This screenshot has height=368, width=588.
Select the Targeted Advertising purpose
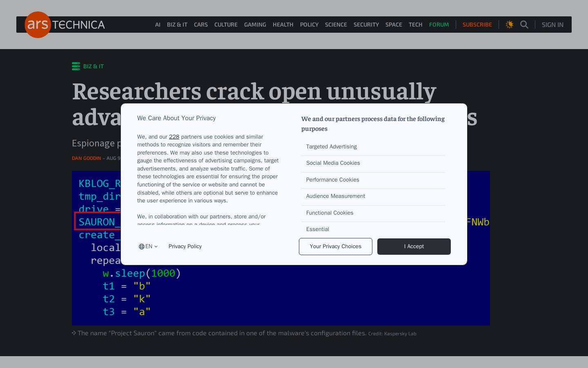tap(373, 147)
